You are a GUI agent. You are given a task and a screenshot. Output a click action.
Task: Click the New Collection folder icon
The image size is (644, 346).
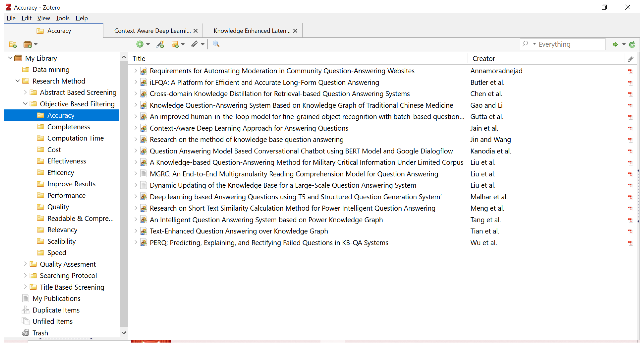(13, 45)
